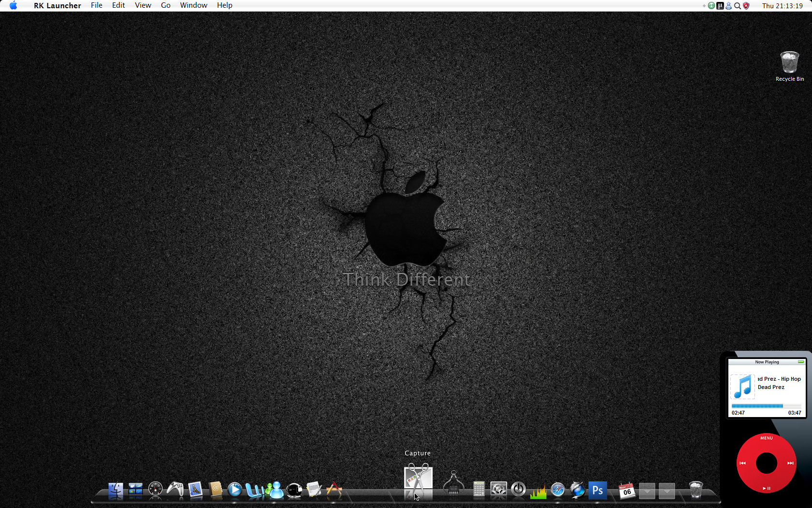Toggle play/pause on the iPod wheel
This screenshot has width=812, height=508.
[x=767, y=488]
